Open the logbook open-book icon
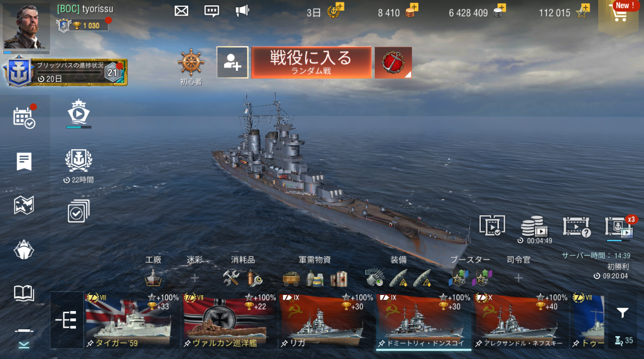The width and height of the screenshot is (644, 359). click(x=24, y=293)
